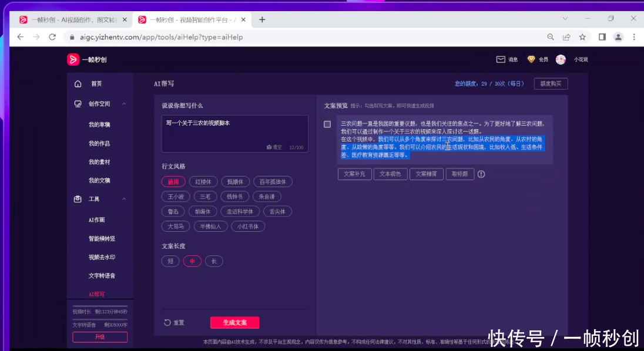Open the Chrome three-dot menu
Image resolution: width=644 pixels, height=351 pixels.
click(x=634, y=37)
